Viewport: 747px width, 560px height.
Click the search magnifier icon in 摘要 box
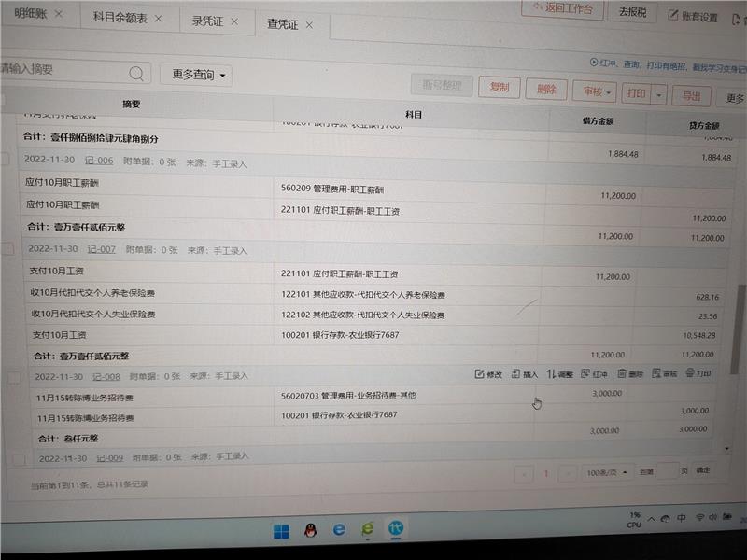tap(136, 73)
